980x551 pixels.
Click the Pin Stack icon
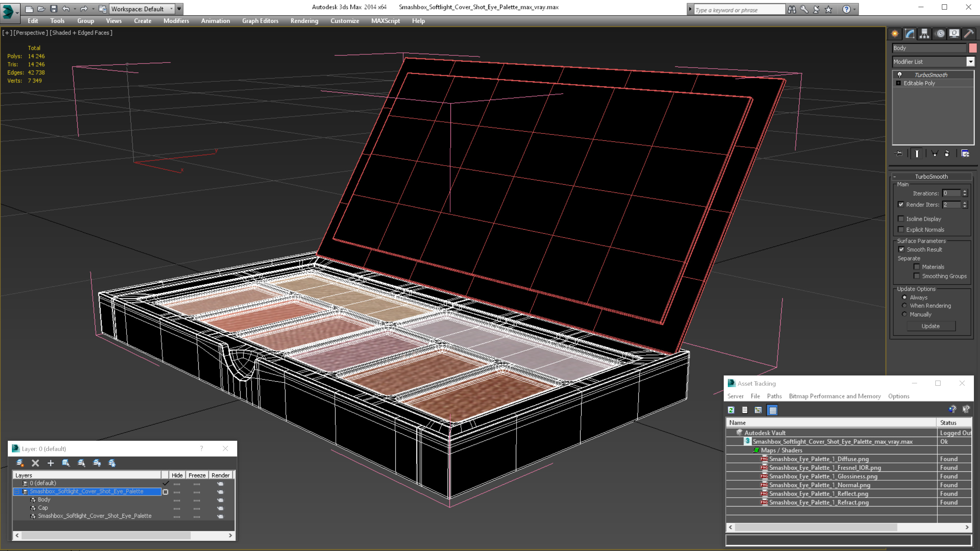[x=899, y=154]
